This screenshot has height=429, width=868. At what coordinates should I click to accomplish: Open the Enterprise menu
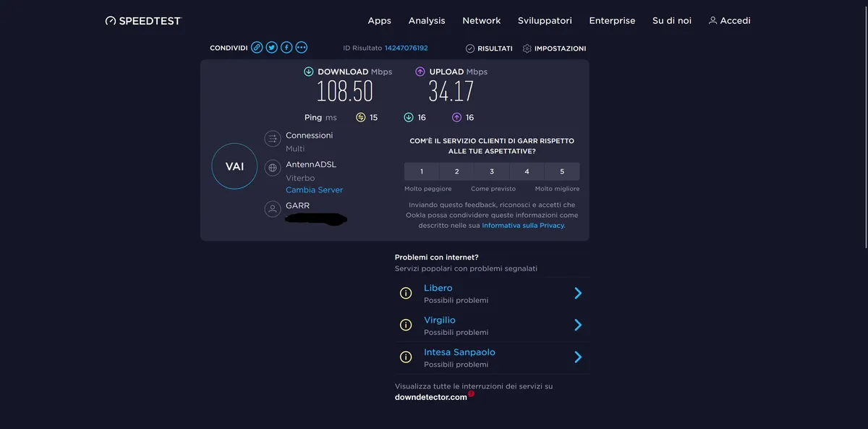[x=612, y=21]
